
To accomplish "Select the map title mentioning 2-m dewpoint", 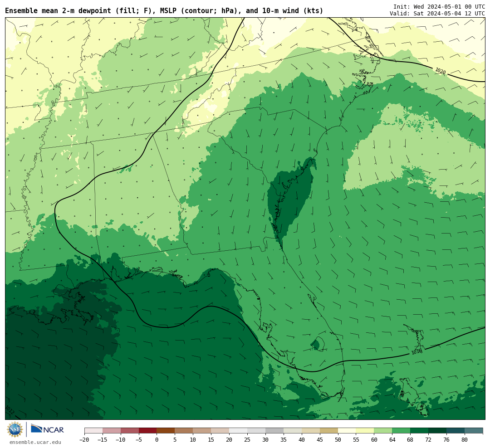I will [164, 10].
